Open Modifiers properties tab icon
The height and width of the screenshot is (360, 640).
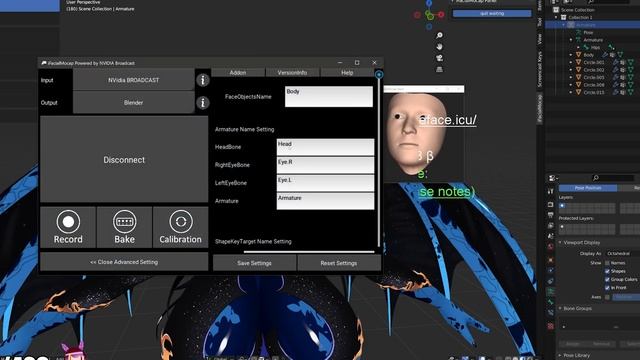[551, 271]
